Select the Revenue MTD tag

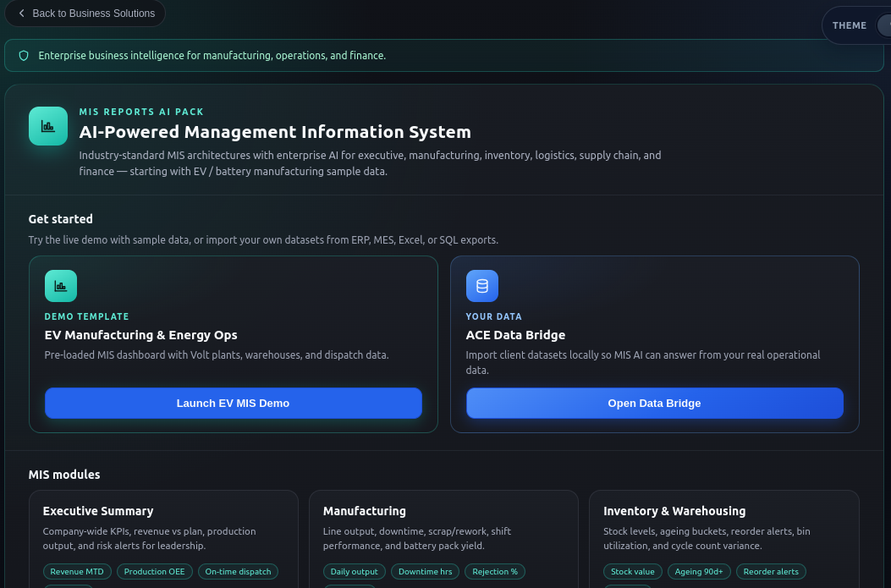coord(77,572)
